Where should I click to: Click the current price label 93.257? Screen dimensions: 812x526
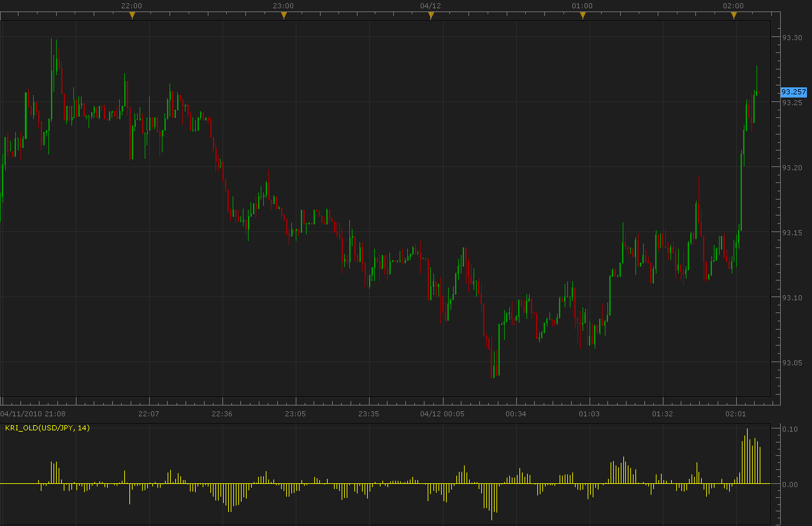(x=794, y=92)
